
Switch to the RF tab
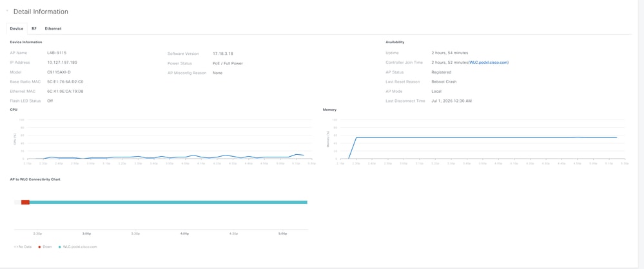pos(34,29)
